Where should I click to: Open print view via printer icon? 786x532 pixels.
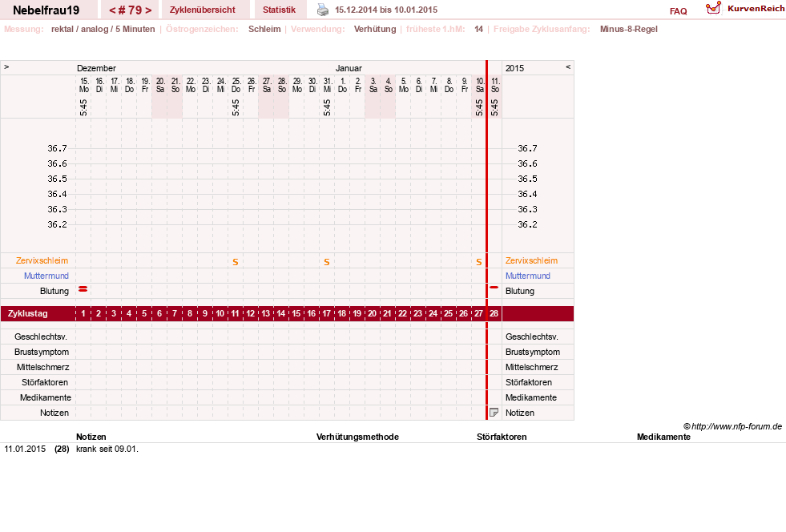click(x=323, y=10)
